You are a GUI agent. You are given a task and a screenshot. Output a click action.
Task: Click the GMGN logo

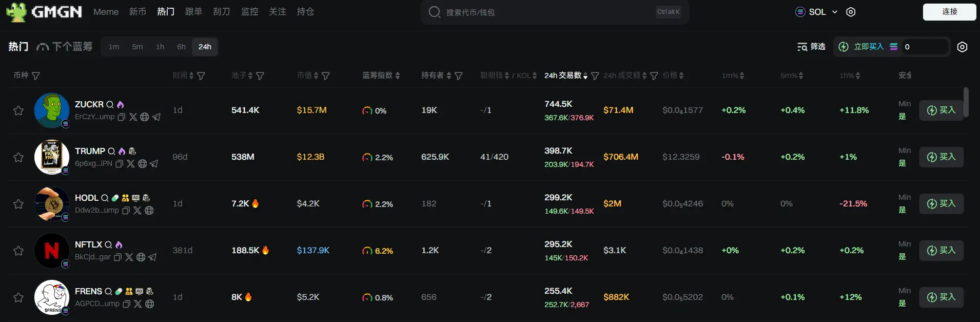click(x=44, y=12)
